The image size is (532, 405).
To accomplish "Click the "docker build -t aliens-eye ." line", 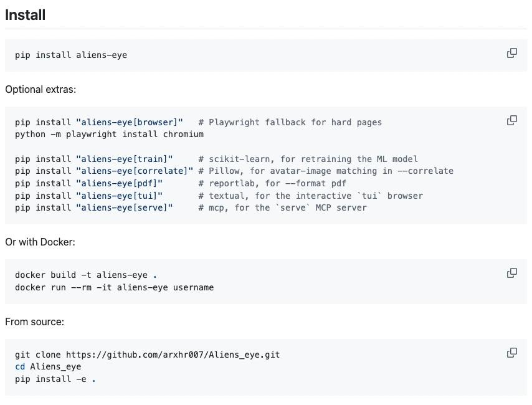I will pyautogui.click(x=86, y=275).
